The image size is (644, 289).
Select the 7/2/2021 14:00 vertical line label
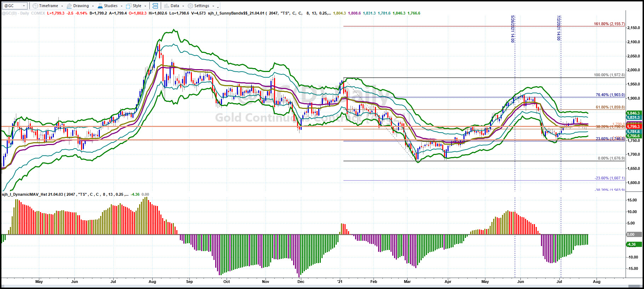click(x=559, y=28)
